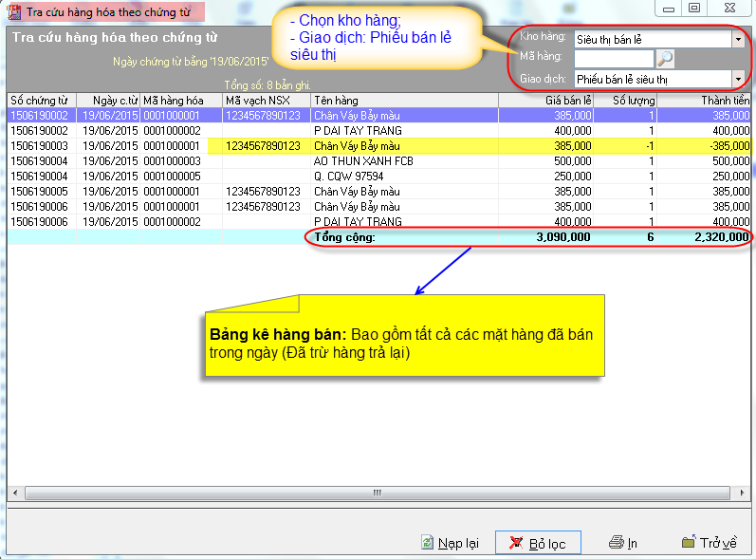Minimize the Tra cứu hàng hóa window
The width and height of the screenshot is (756, 559).
point(668,8)
